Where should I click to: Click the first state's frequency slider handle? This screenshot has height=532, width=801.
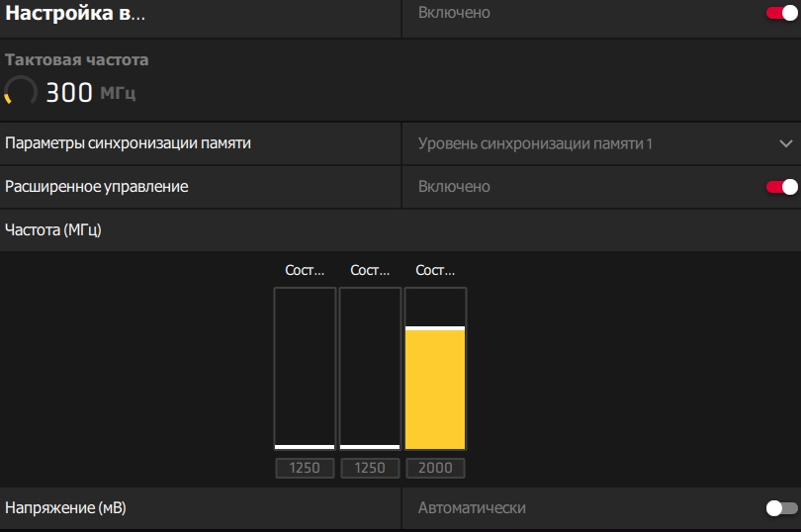pos(305,447)
